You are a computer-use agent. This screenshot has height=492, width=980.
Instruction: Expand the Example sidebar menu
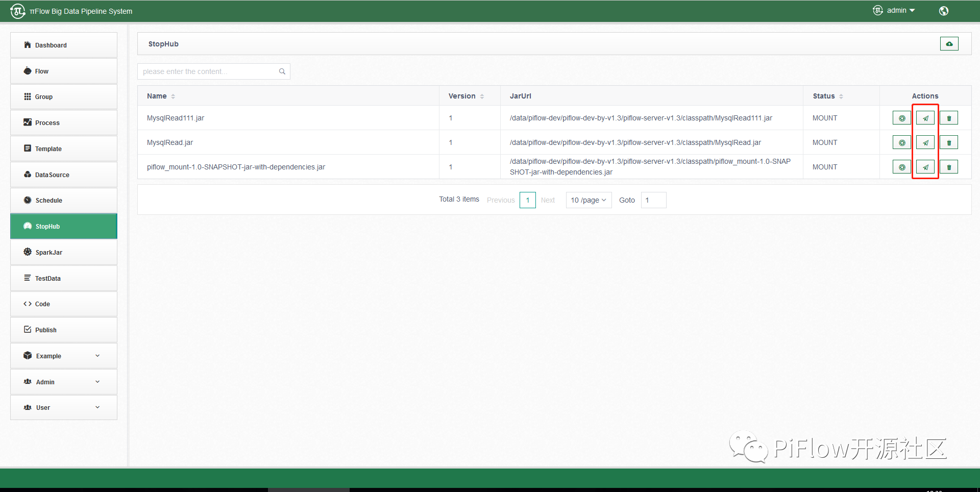tap(63, 356)
